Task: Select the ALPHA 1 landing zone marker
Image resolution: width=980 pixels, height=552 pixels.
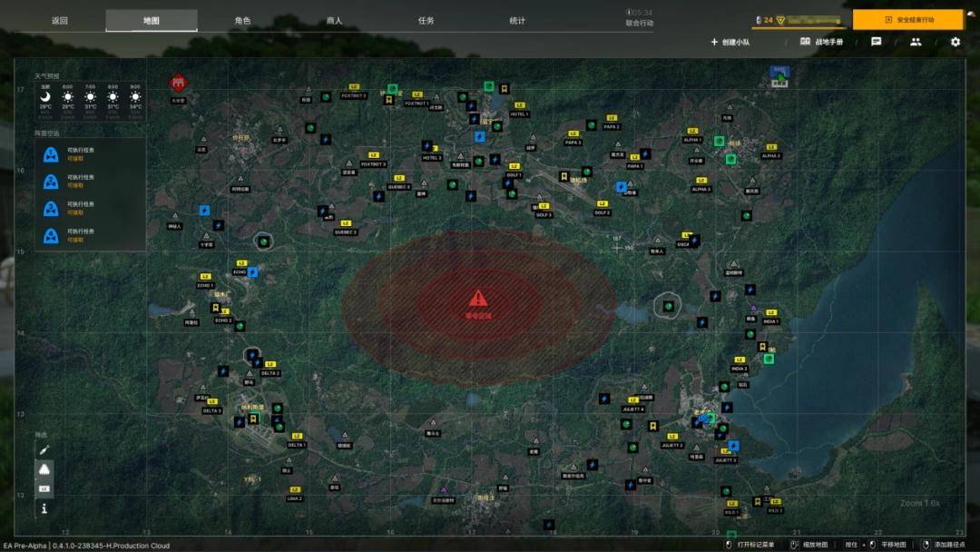Action: pos(692,133)
